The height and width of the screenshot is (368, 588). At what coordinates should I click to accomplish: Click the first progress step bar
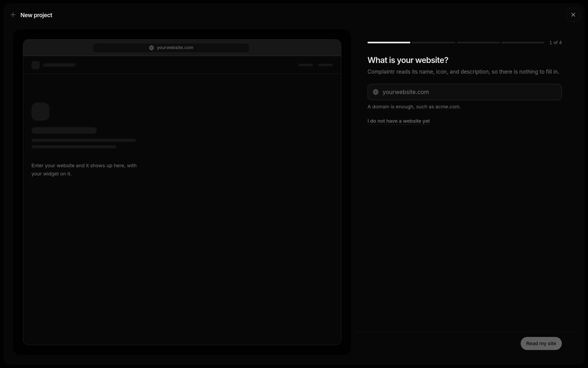point(389,43)
